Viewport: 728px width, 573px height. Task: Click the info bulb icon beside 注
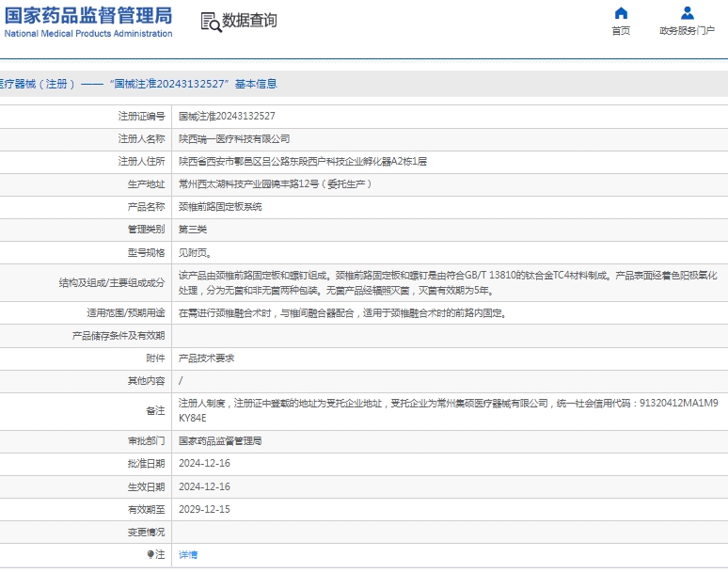(150, 554)
